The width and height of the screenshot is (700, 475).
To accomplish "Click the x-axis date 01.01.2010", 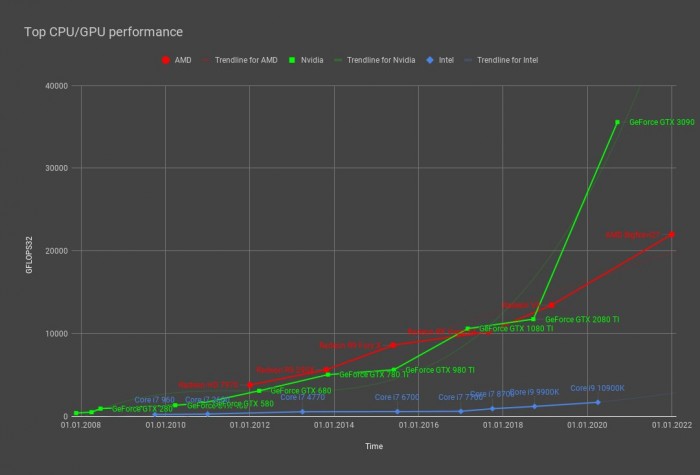I will click(165, 425).
